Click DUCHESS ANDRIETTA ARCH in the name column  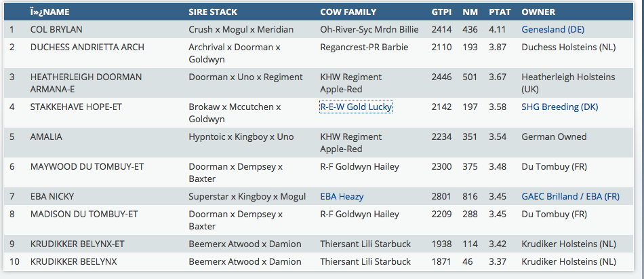(x=83, y=47)
